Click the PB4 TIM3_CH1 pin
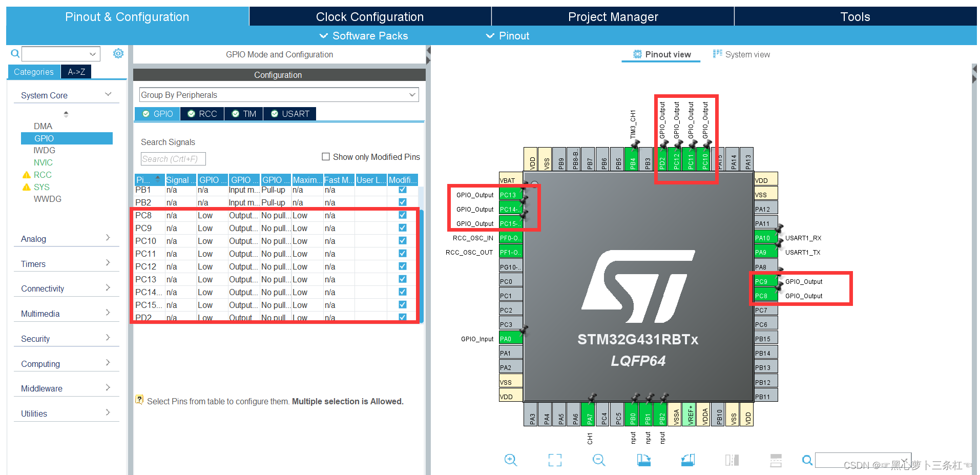Image resolution: width=980 pixels, height=475 pixels. 633,159
